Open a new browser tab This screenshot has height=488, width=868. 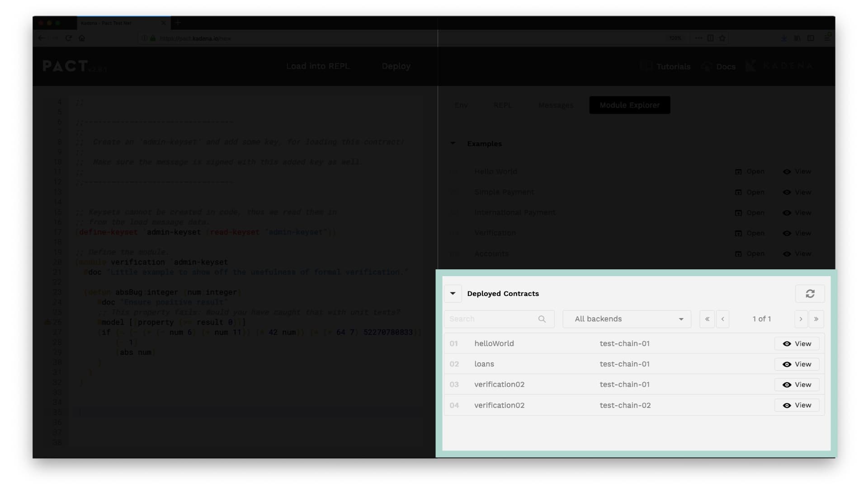[x=178, y=23]
